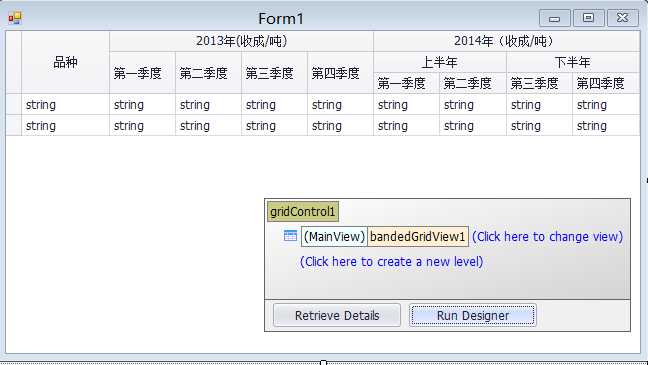The height and width of the screenshot is (365, 648).
Task: Click the first row's 品种 string cell
Action: pos(65,105)
